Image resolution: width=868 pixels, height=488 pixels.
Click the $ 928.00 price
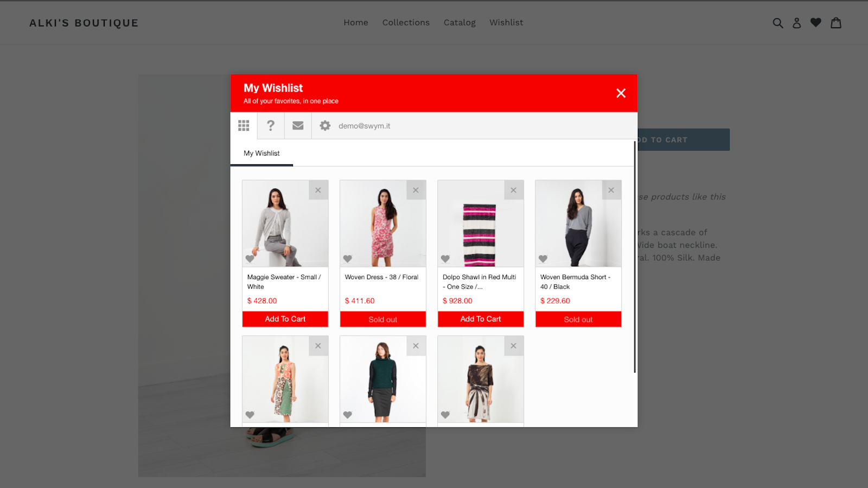[x=457, y=301]
